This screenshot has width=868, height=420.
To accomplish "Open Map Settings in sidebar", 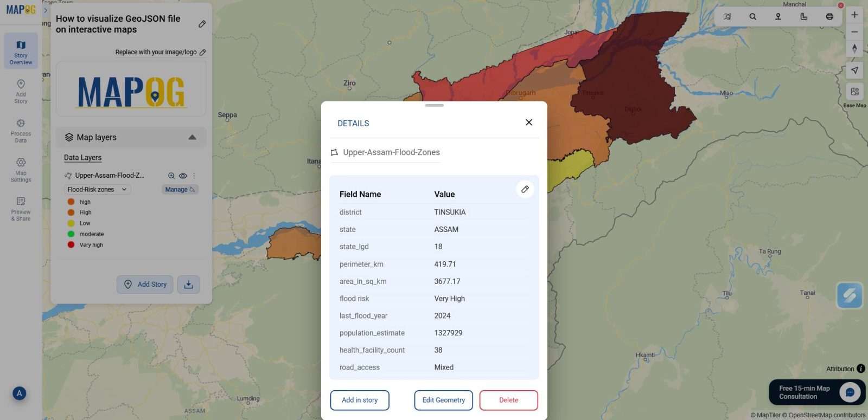I will [21, 170].
